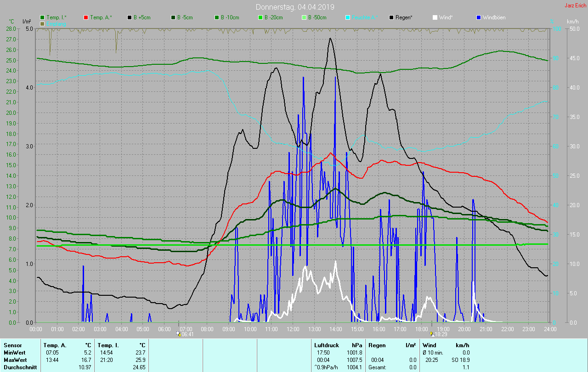The height and width of the screenshot is (372, 588).
Task: Select the B -5cm legend label
Action: point(185,17)
